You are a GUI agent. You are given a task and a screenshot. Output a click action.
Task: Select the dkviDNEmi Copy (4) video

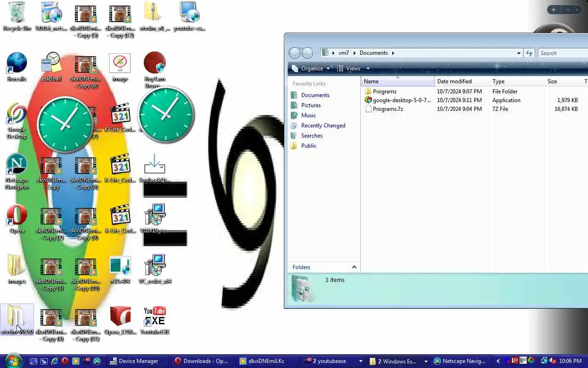click(51, 324)
